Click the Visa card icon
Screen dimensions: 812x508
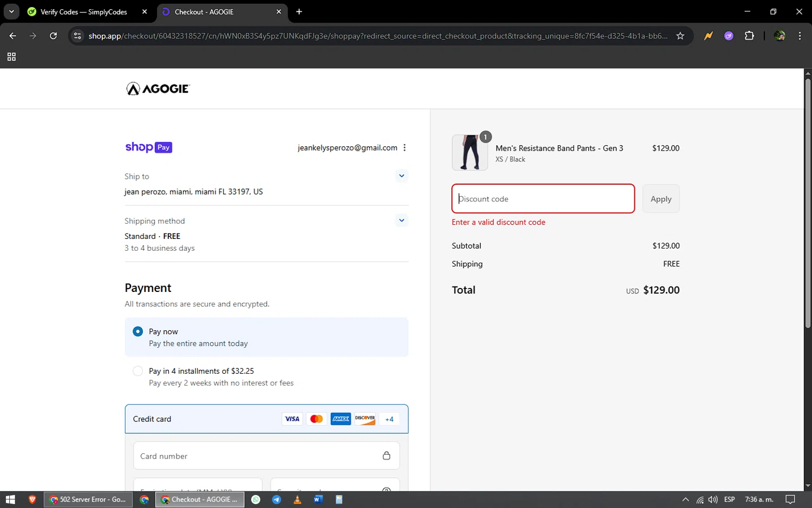click(292, 419)
